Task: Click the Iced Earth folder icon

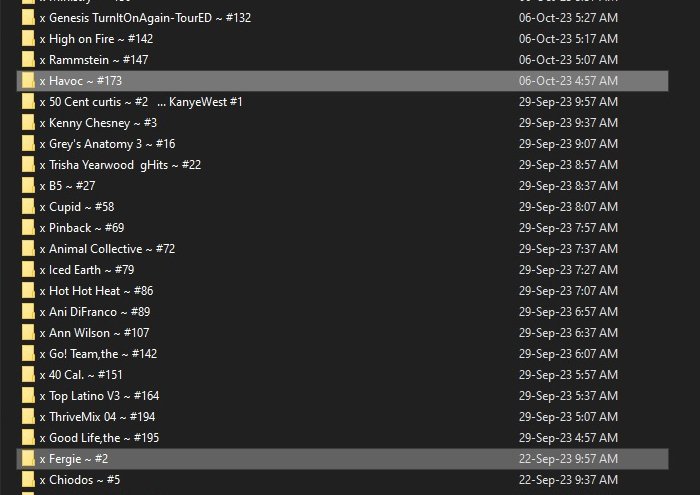Action: [28, 270]
